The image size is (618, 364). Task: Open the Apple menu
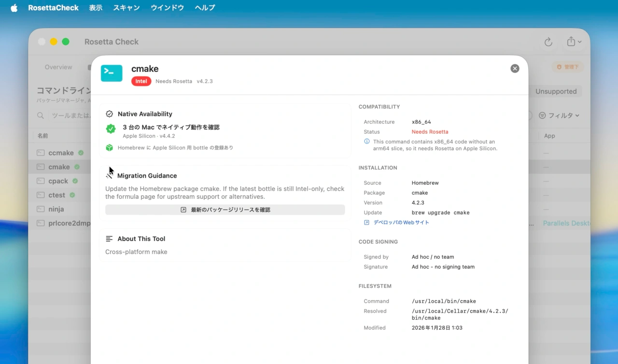[x=14, y=8]
